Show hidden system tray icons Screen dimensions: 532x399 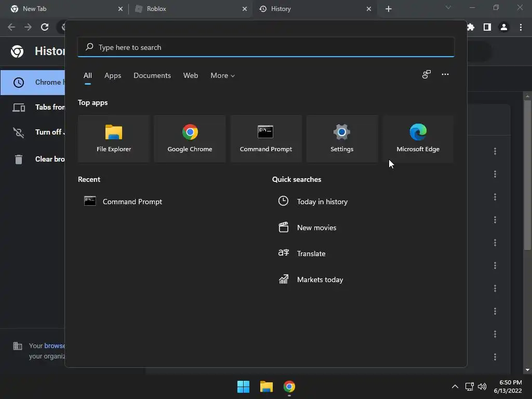(x=455, y=387)
